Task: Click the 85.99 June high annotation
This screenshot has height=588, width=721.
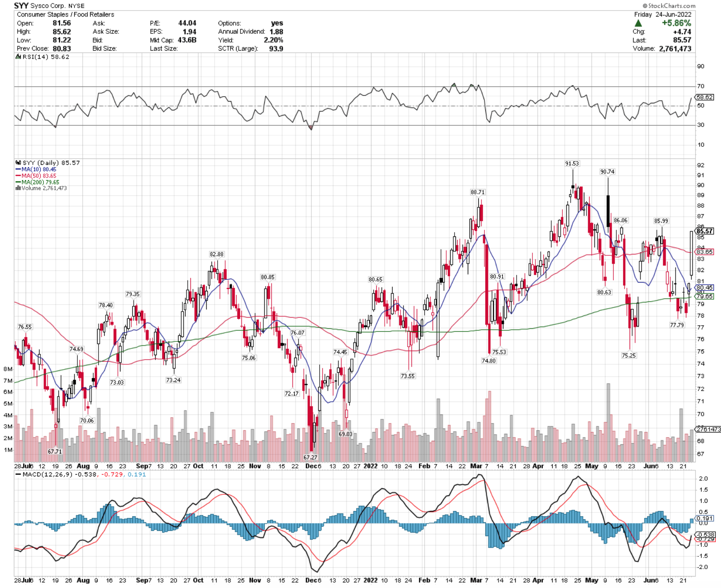Action: tap(661, 221)
